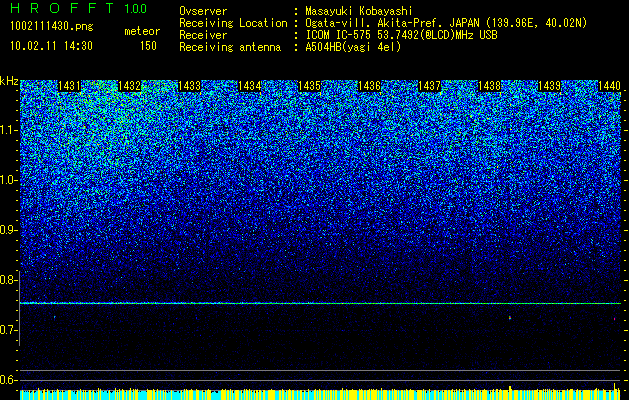Click the meteor count value 150
This screenshot has height=400, width=629.
[148, 46]
